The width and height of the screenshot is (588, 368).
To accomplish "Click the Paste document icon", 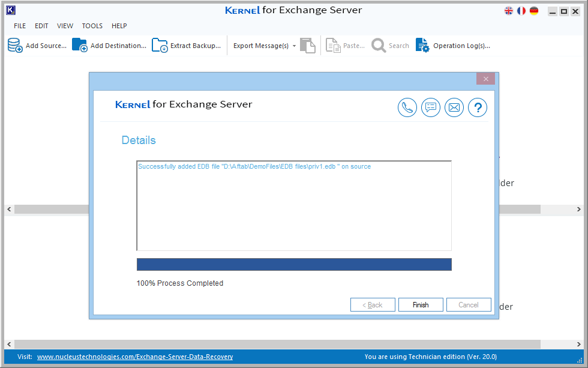I will [333, 46].
